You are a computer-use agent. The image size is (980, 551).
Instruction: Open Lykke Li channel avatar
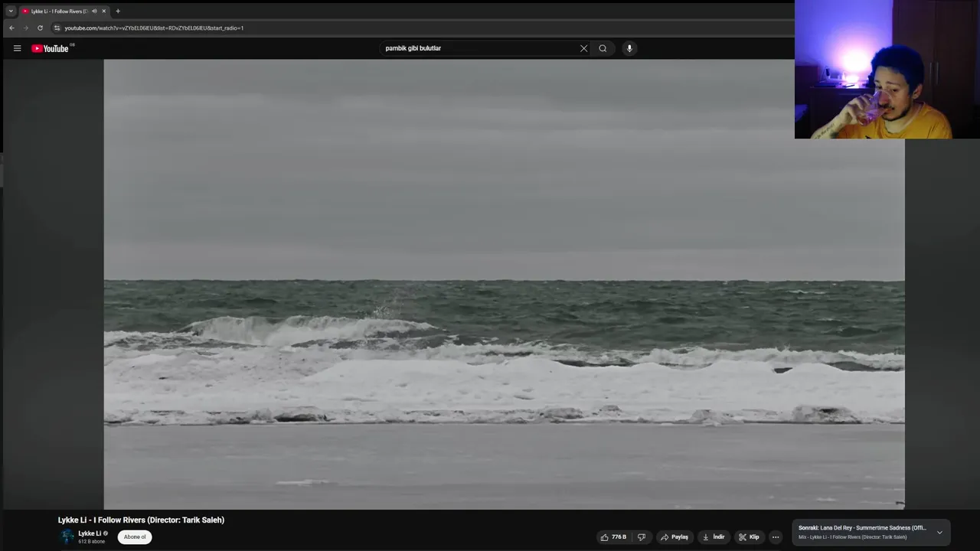67,536
